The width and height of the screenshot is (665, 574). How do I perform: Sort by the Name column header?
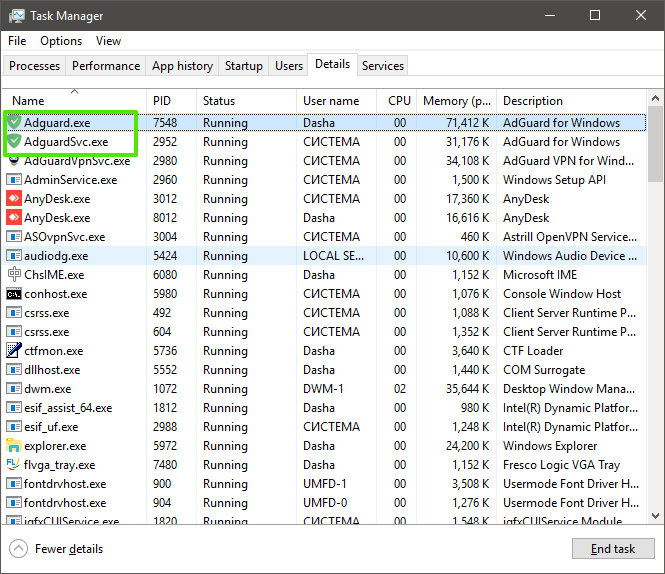coord(75,101)
